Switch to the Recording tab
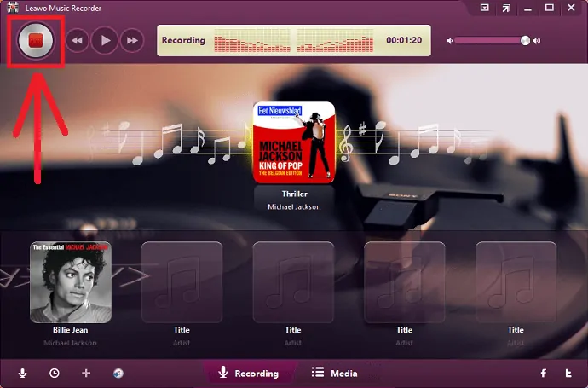 click(249, 373)
